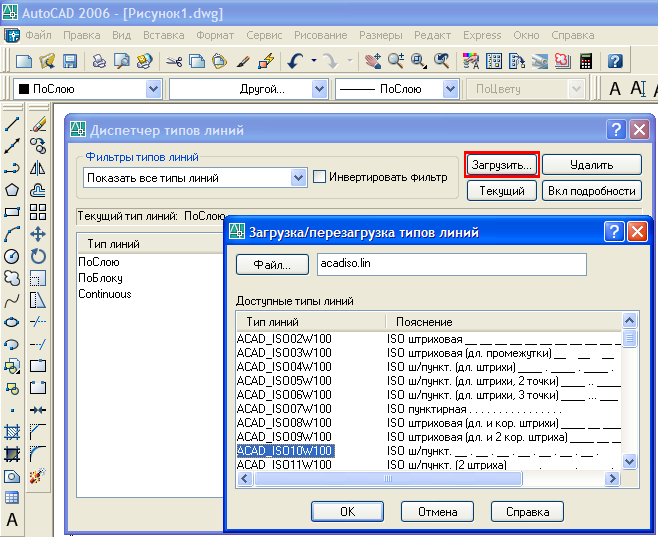Click the Help question mark toolbar icon
The height and width of the screenshot is (537, 658).
pos(615,61)
